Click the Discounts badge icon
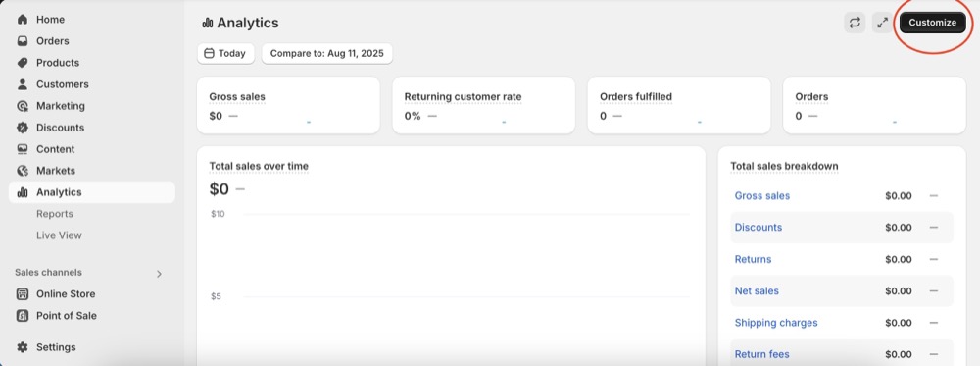980x366 pixels. click(23, 127)
